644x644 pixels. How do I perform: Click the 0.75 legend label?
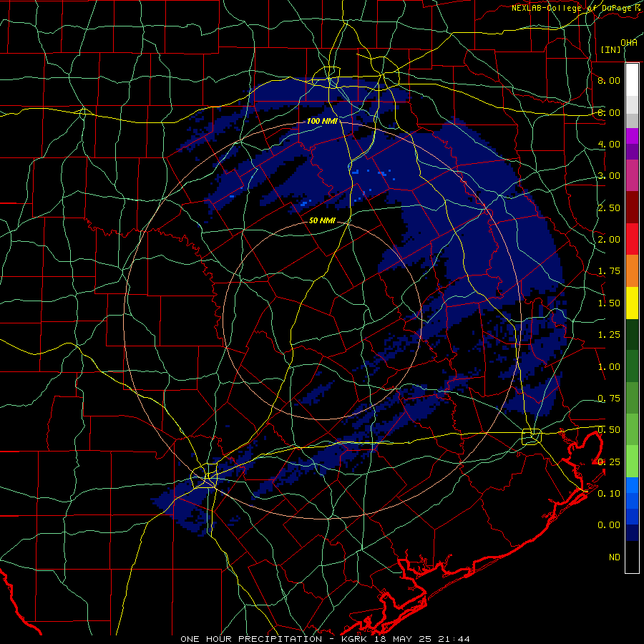(609, 399)
